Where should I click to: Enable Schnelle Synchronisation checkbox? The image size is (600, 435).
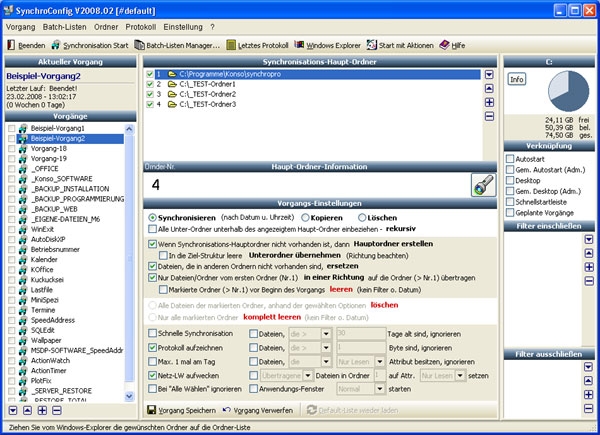click(152, 333)
